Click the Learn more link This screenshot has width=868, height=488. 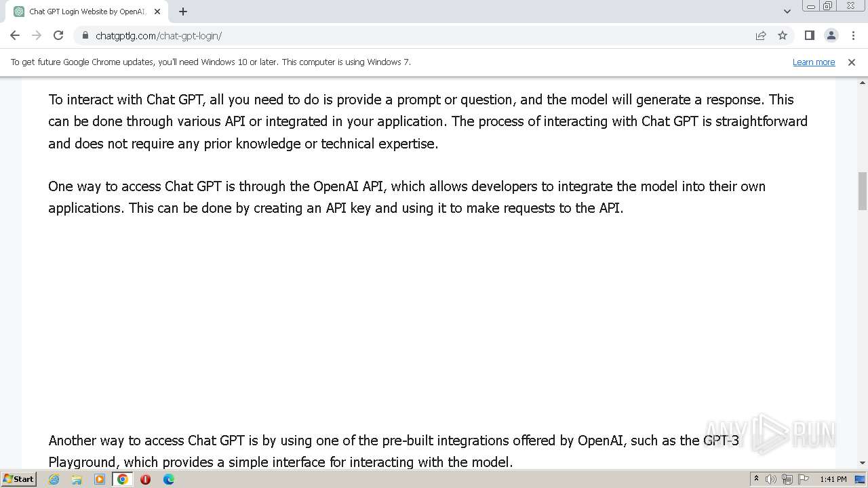click(813, 62)
